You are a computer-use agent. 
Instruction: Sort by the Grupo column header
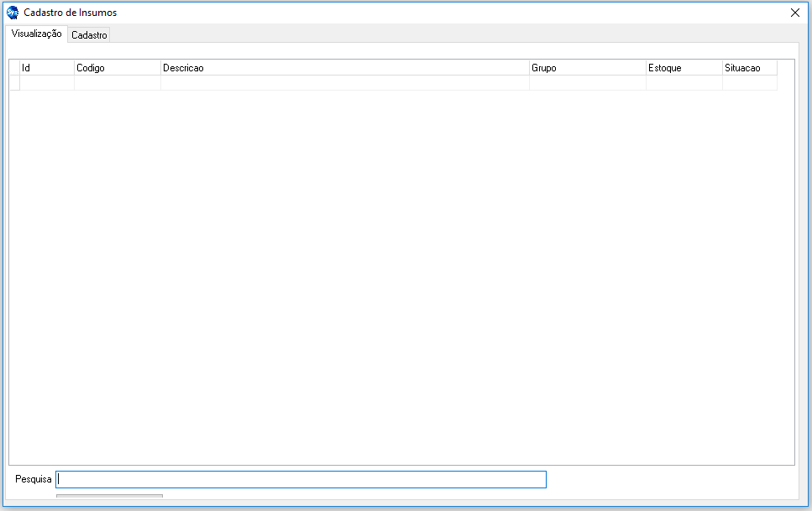coord(587,68)
